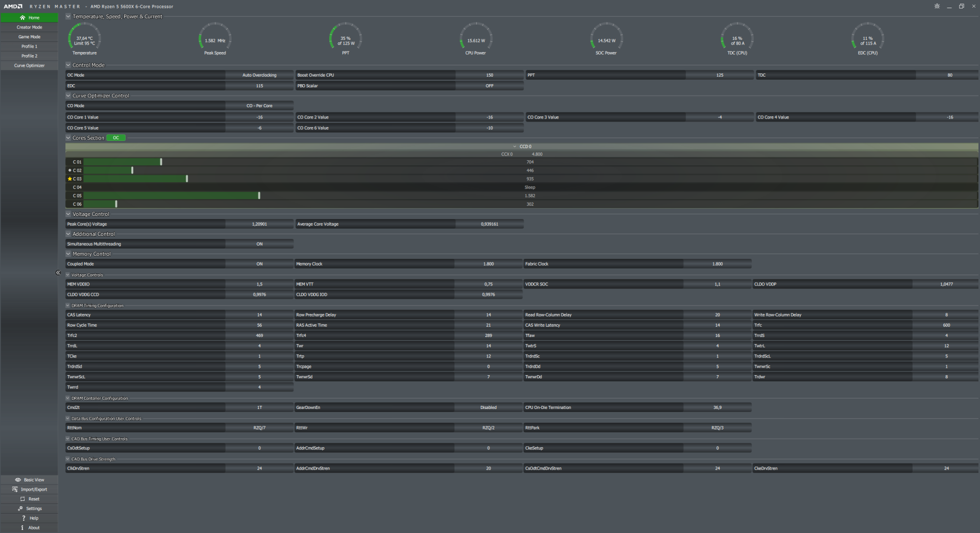Image resolution: width=980 pixels, height=533 pixels.
Task: Click the gold star beside core C 03
Action: coord(70,179)
